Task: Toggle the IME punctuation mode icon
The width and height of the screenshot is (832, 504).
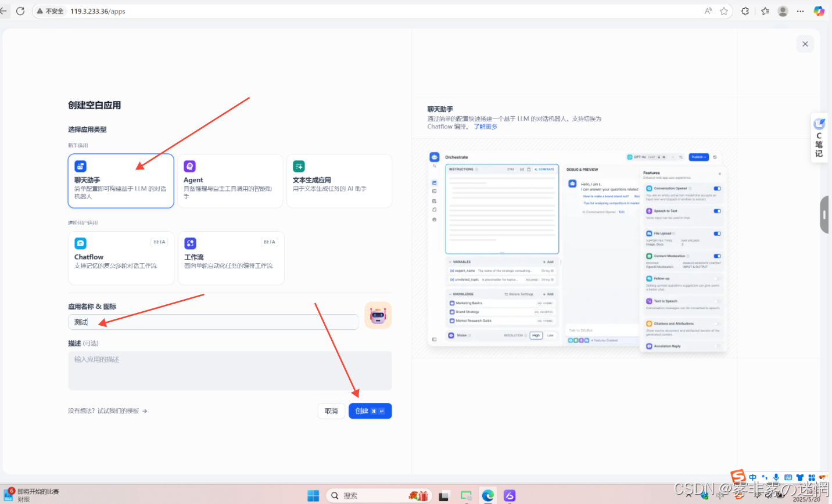Action: click(x=765, y=477)
